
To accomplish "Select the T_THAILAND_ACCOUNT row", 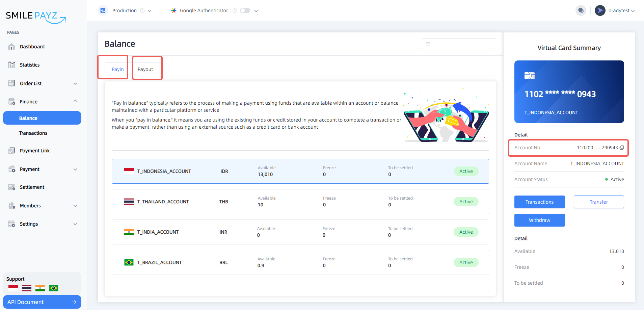I will [x=300, y=202].
